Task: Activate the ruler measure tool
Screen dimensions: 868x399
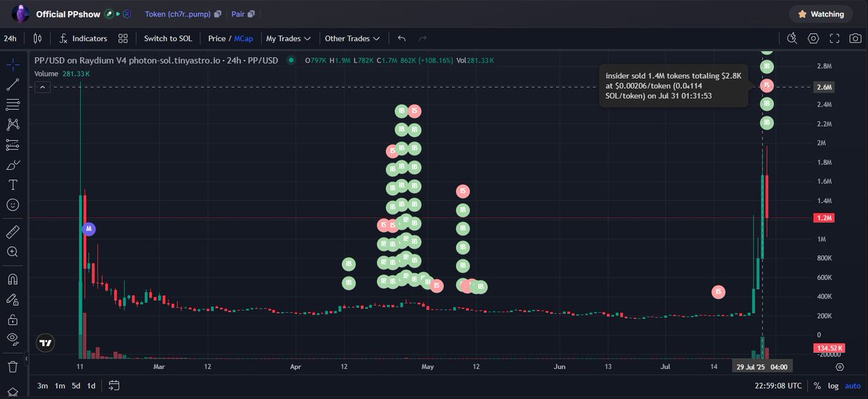Action: click(x=12, y=232)
